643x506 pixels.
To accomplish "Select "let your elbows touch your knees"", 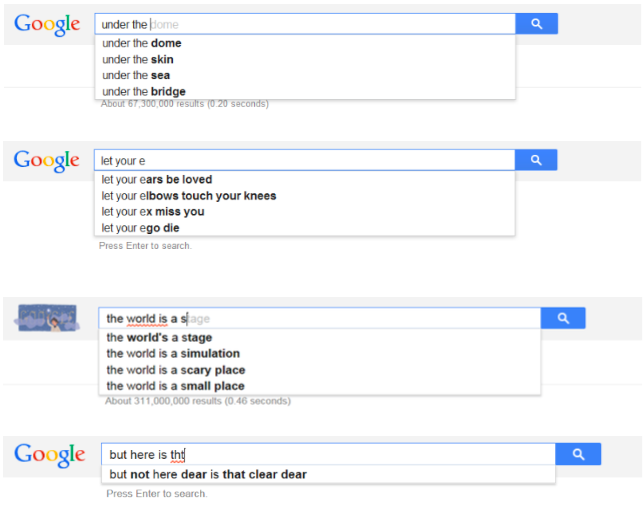I will point(189,196).
